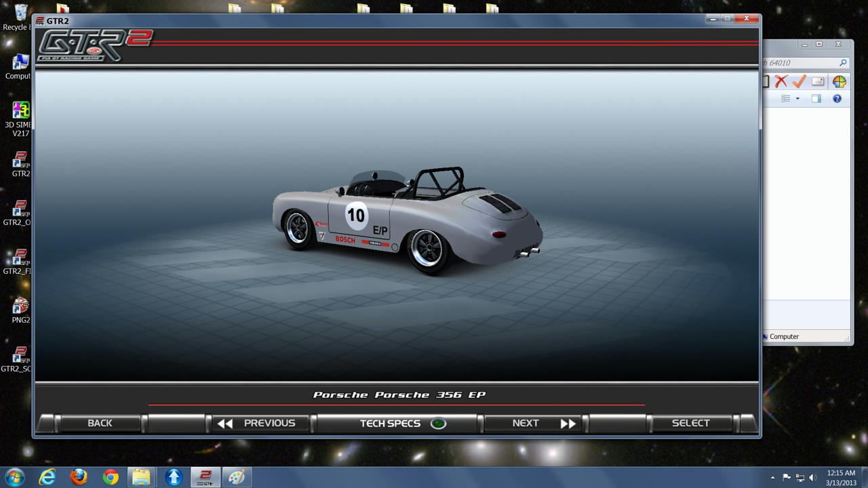The width and height of the screenshot is (868, 488).
Task: Advance to the NEXT car
Action: [534, 423]
